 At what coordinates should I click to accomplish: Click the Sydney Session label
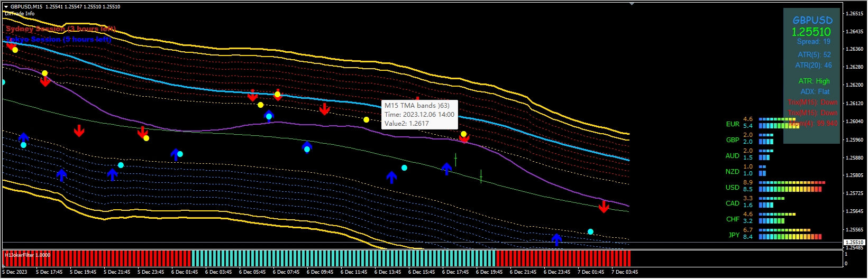60,29
